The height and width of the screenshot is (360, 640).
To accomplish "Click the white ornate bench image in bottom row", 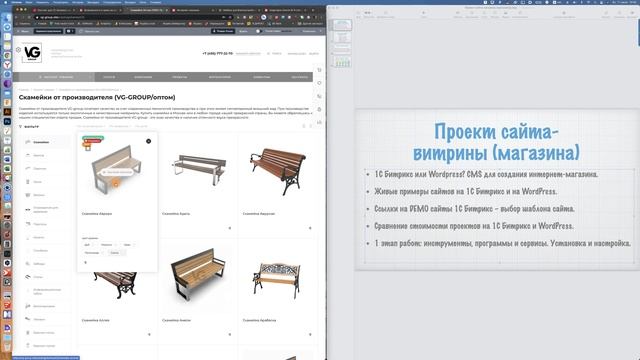I will tap(278, 280).
